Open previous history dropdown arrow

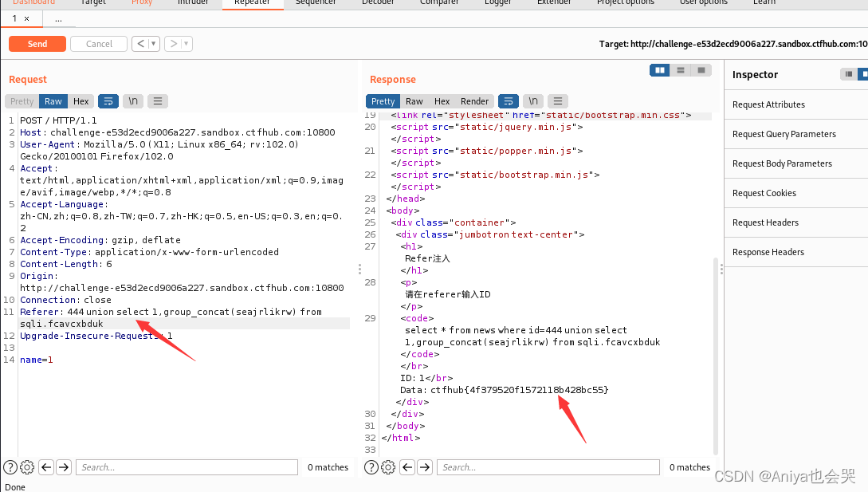point(154,44)
